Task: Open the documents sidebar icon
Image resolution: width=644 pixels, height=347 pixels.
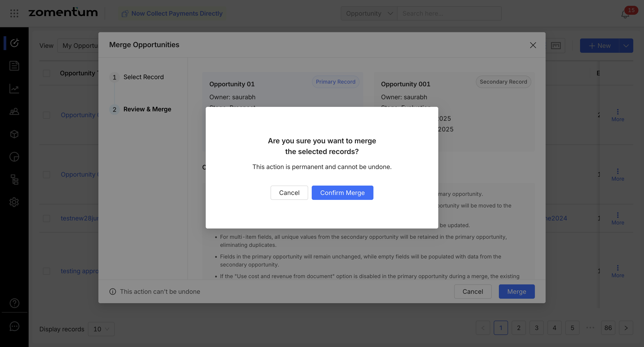Action: [x=14, y=66]
